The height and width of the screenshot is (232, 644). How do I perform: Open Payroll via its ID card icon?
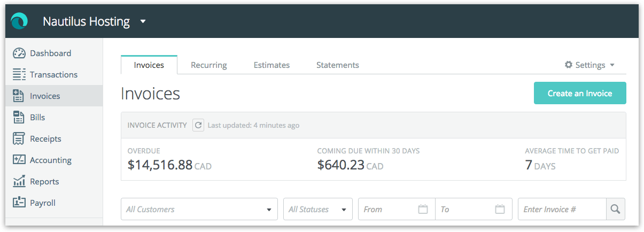pos(19,203)
